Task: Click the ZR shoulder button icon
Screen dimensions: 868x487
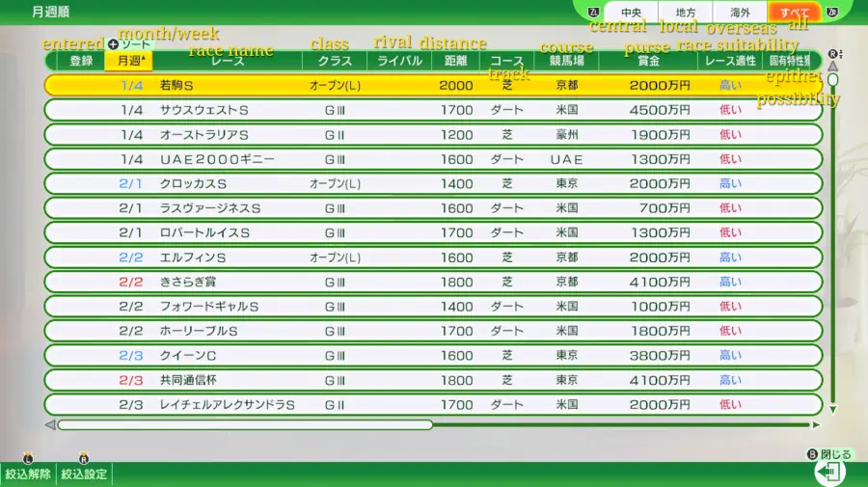Action: tap(832, 12)
